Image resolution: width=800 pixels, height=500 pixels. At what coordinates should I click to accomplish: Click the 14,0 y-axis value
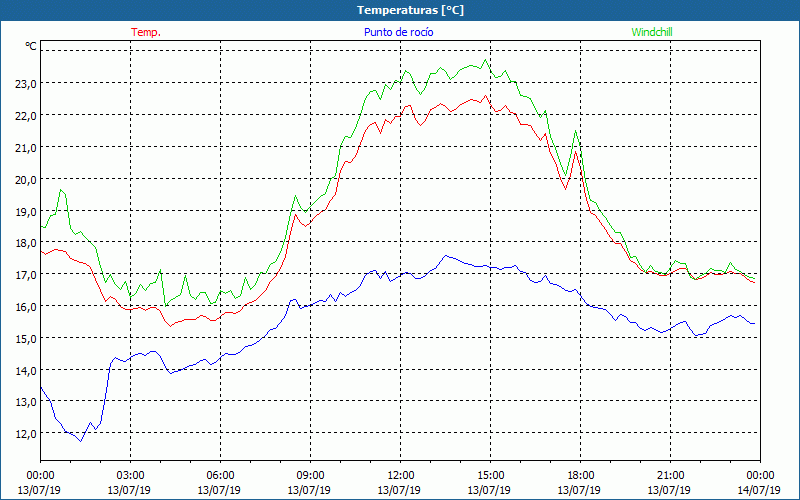point(26,371)
